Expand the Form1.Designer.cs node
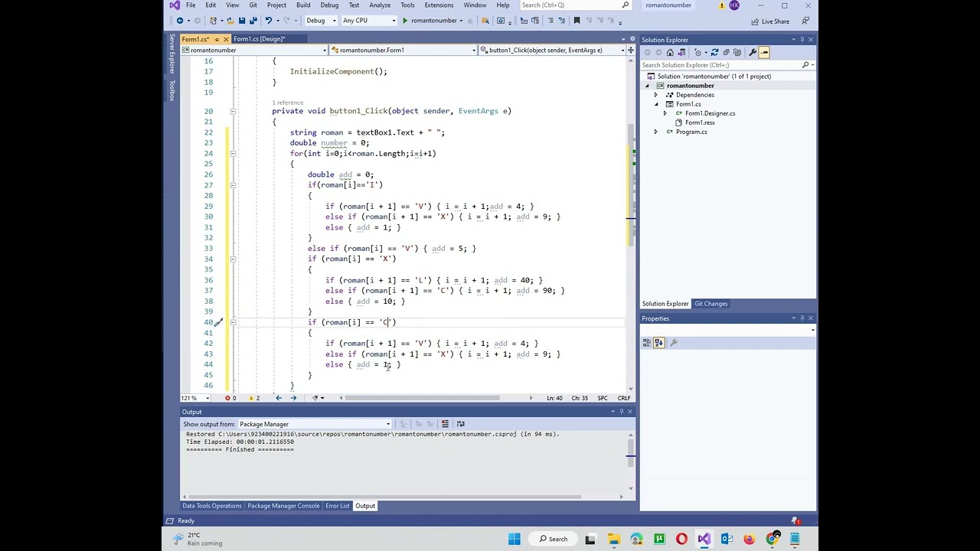The image size is (980, 551). (x=665, y=113)
